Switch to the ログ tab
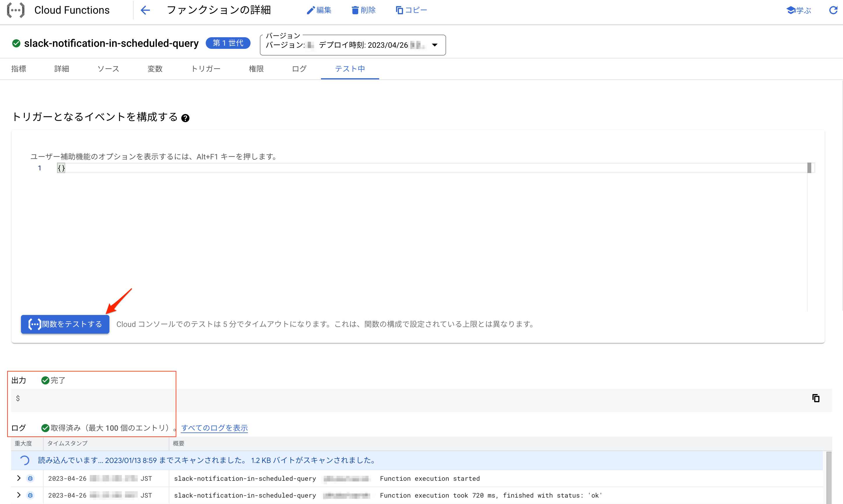 coord(299,69)
